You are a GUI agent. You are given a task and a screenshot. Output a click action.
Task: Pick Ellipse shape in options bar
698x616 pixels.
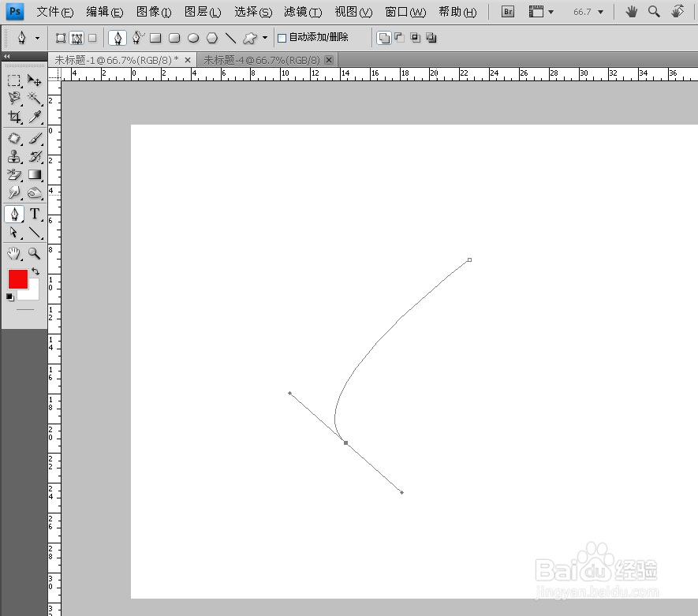[193, 39]
